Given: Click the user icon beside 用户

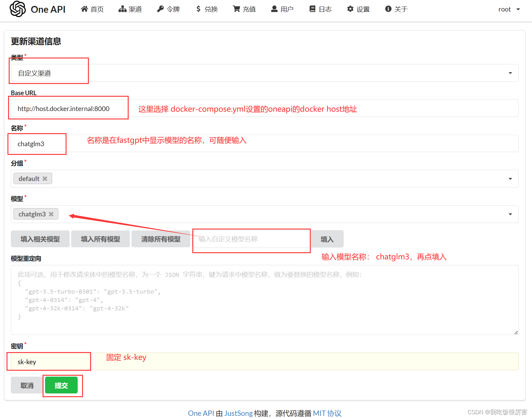Looking at the screenshot, I should [274, 9].
